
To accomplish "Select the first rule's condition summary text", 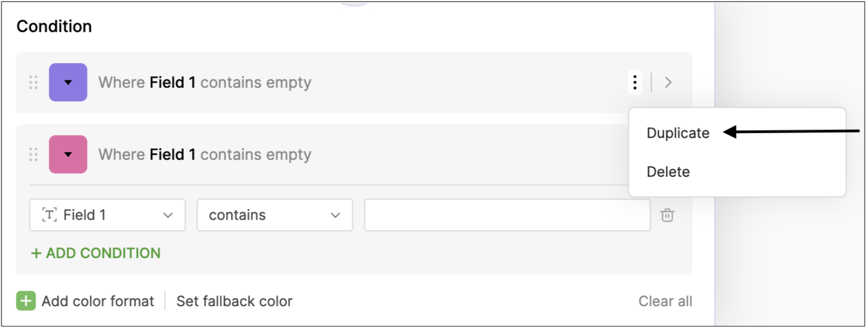I will point(205,83).
